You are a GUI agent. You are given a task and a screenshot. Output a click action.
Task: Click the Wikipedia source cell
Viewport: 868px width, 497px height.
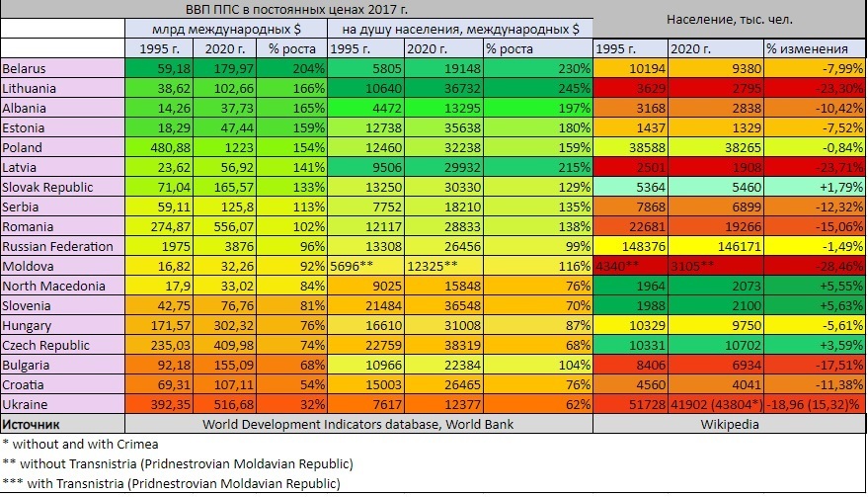click(x=730, y=425)
